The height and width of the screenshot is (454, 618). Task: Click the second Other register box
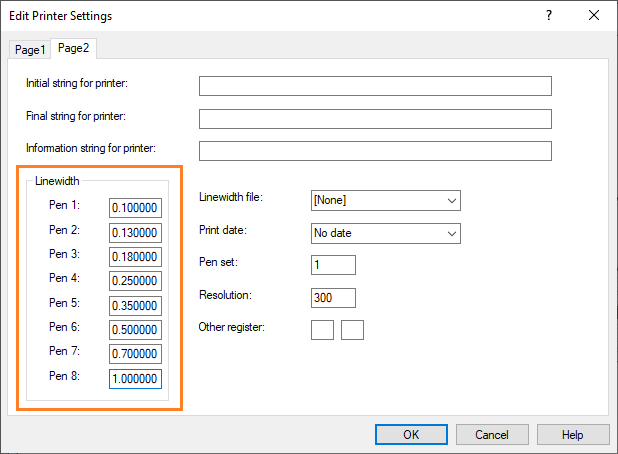coord(352,329)
